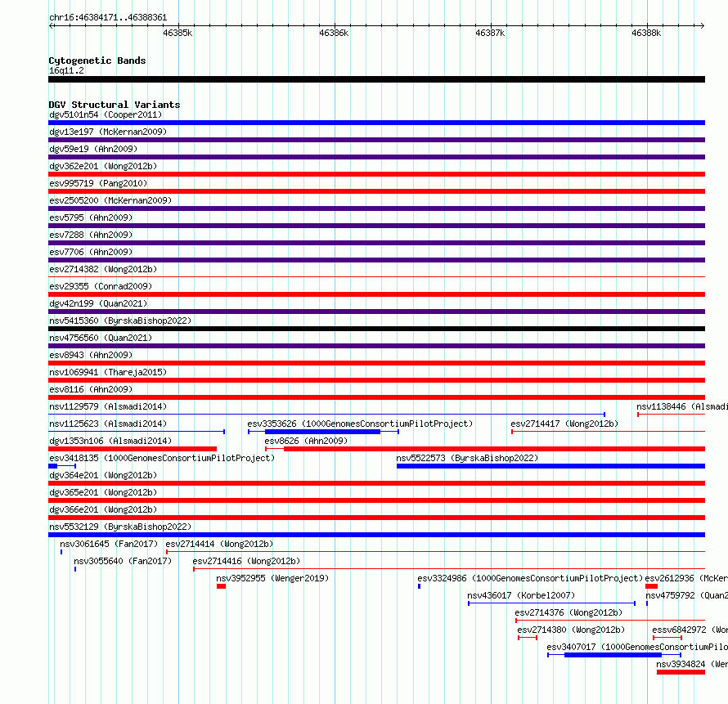
Task: Click the red dgv1353n106 variant bar
Action: pos(133,449)
